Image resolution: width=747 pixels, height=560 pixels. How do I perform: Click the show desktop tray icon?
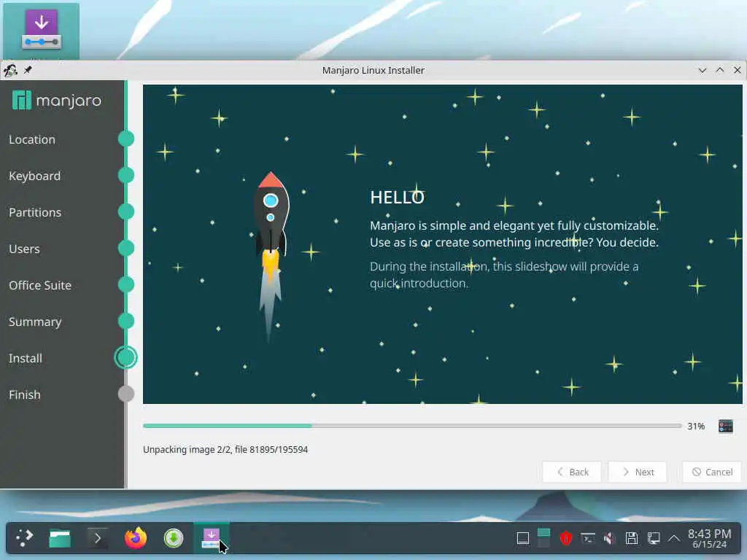point(522,539)
